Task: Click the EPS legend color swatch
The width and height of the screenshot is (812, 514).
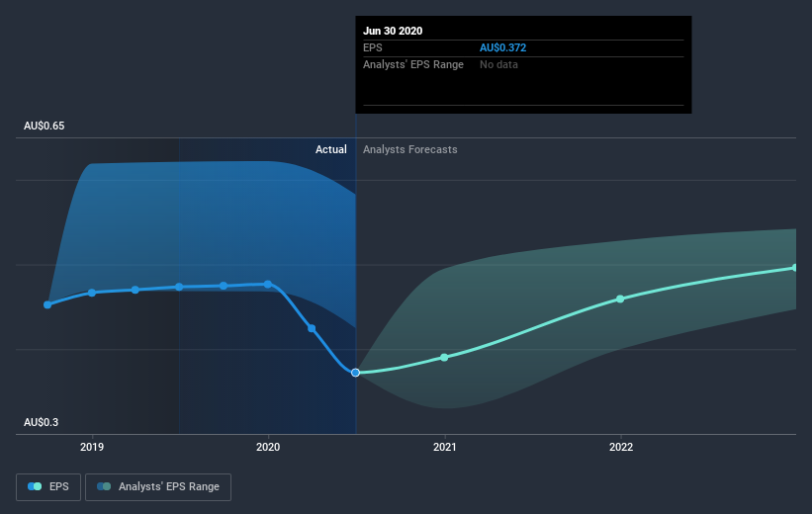Action: tap(35, 486)
